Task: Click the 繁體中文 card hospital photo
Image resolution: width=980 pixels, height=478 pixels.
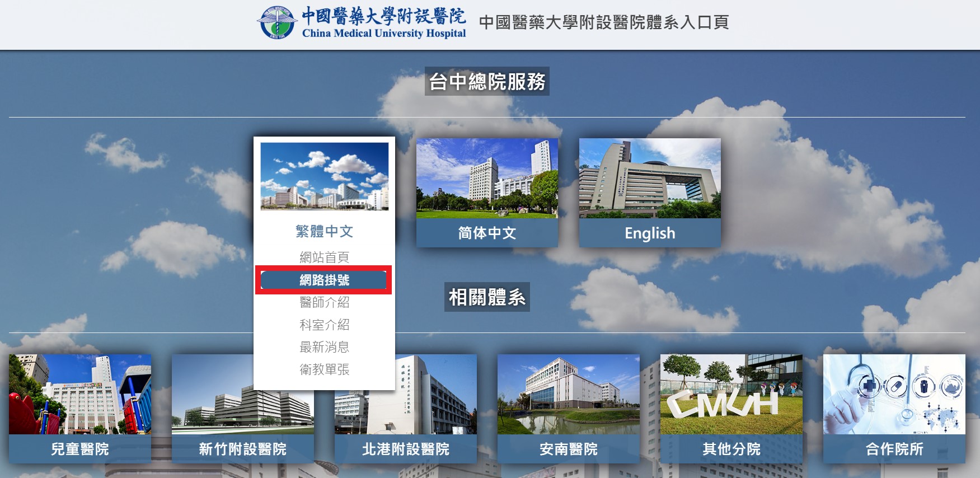Action: click(x=325, y=176)
